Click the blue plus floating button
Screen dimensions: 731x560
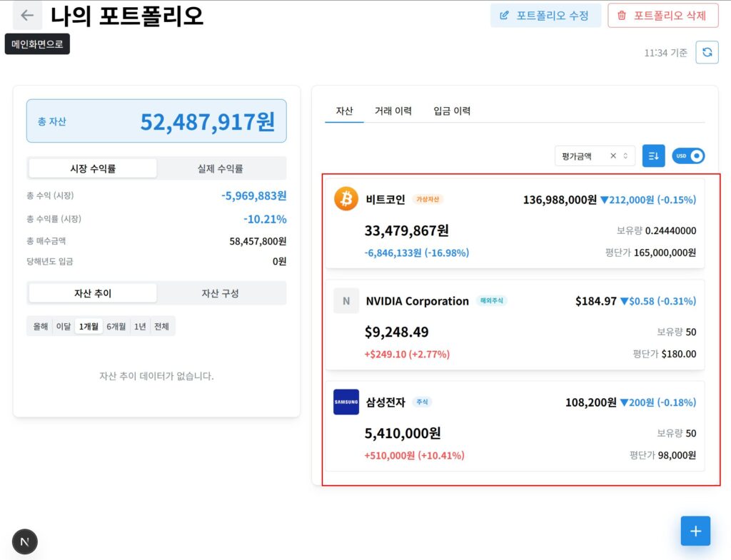click(695, 531)
